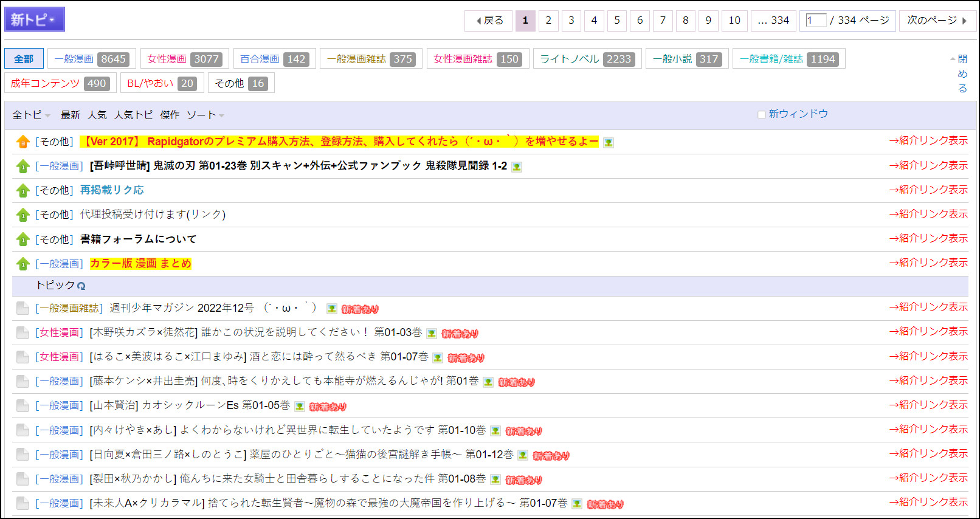Viewport: 980px width, 519px height.
Task: Click the orange pinned arrow icon for Rapidgator topic
Action: click(22, 142)
